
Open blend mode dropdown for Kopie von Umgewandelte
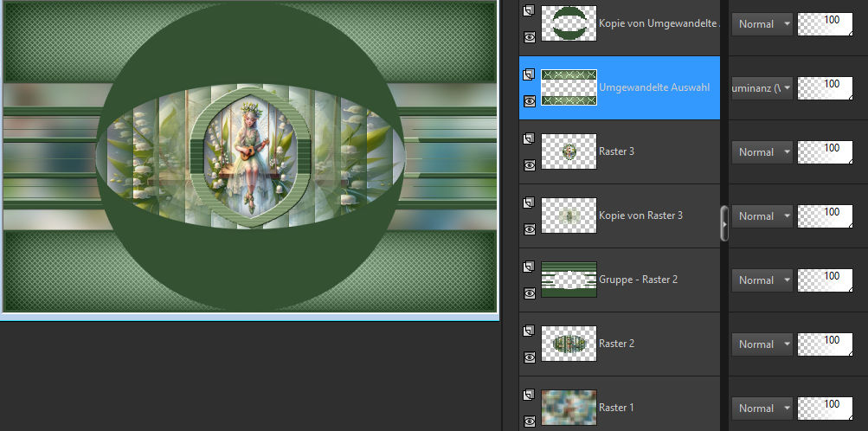(x=762, y=24)
